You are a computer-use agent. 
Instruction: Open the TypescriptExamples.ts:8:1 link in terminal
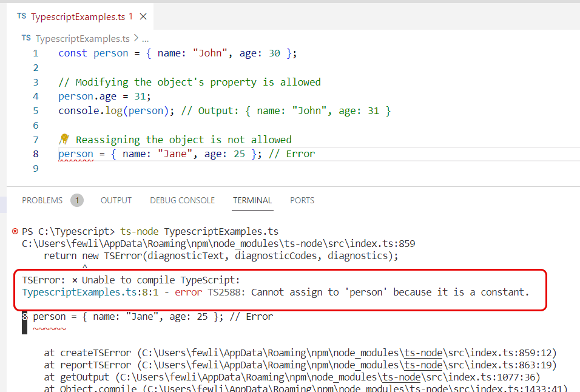click(x=90, y=292)
